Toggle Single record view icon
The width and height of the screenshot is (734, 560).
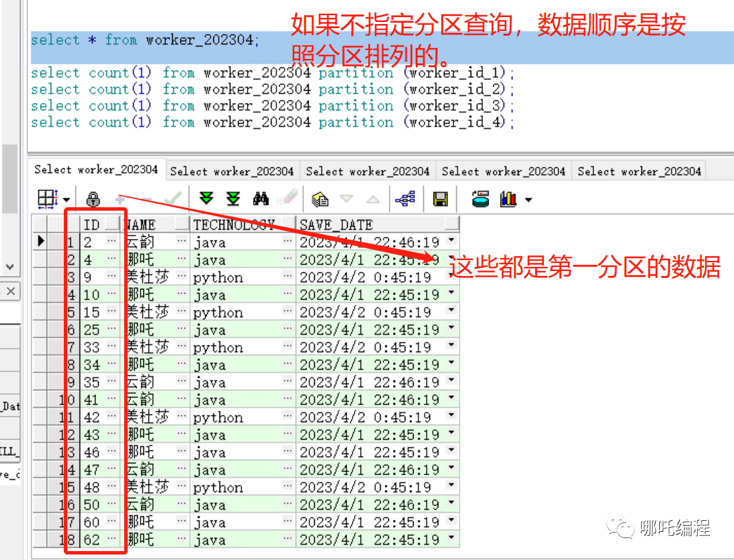[x=481, y=199]
